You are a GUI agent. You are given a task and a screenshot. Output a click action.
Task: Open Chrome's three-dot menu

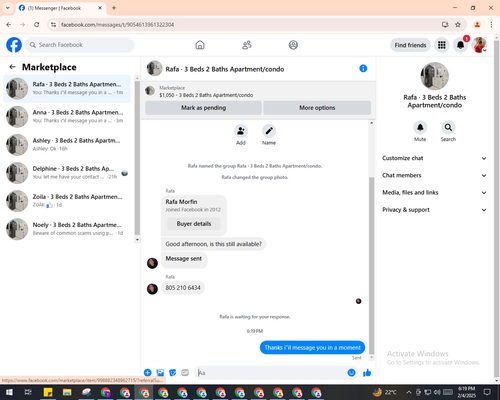(x=491, y=25)
